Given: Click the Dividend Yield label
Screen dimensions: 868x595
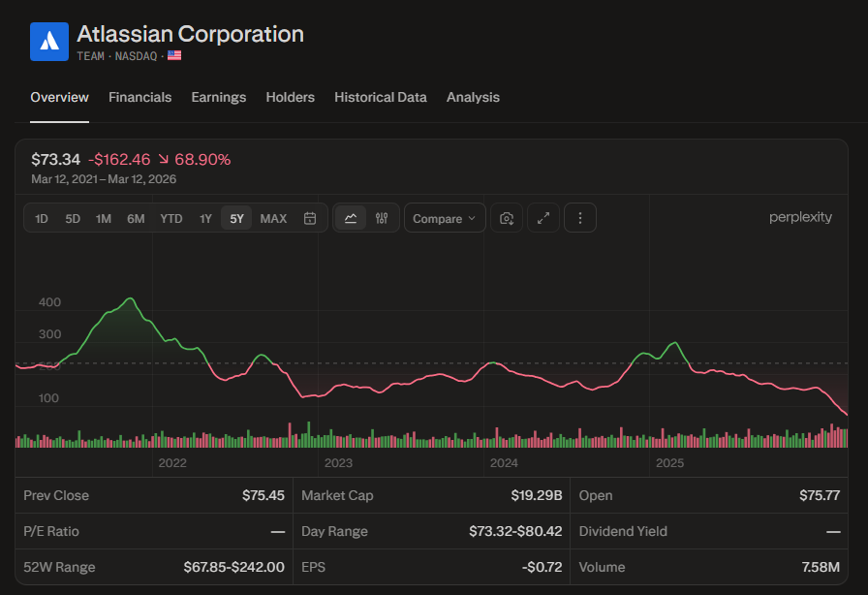Looking at the screenshot, I should (x=623, y=531).
